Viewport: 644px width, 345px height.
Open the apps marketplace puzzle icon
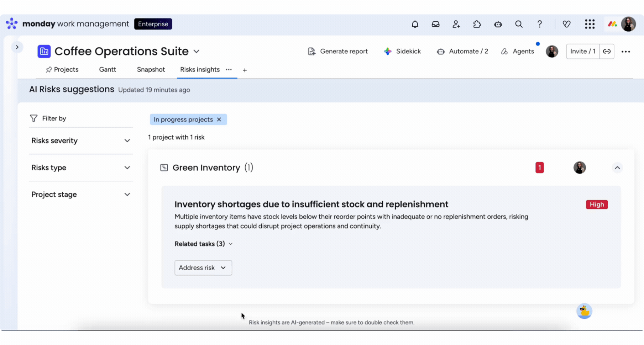(x=477, y=24)
